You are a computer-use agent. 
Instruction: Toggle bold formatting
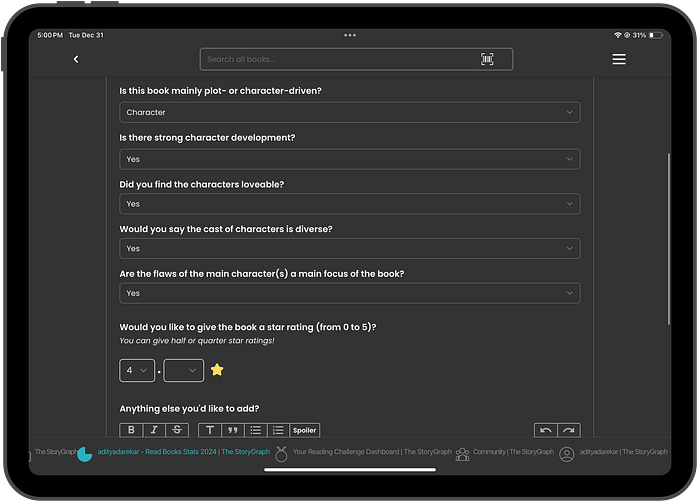pyautogui.click(x=131, y=430)
